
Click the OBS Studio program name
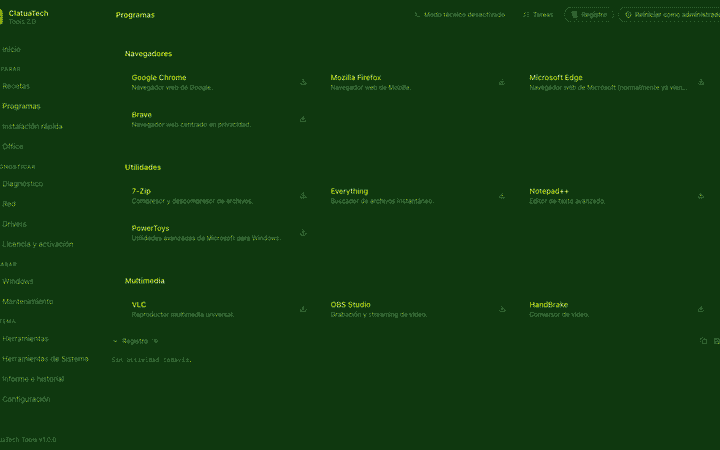tap(350, 304)
